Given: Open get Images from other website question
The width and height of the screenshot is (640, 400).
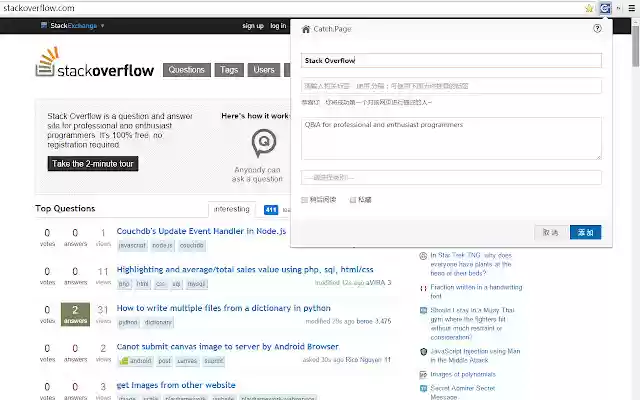Looking at the screenshot, I should pyautogui.click(x=176, y=385).
